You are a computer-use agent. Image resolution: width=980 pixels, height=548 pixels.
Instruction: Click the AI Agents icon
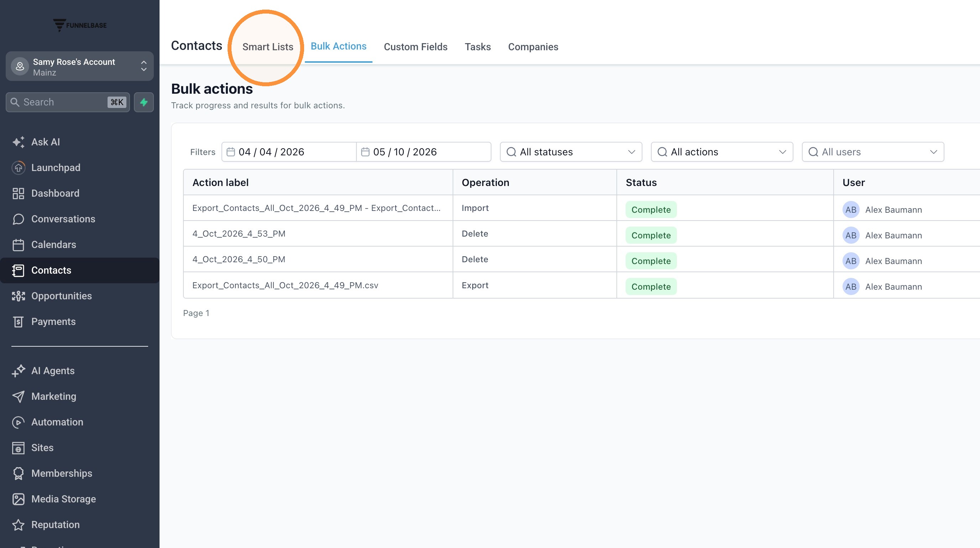coord(18,371)
